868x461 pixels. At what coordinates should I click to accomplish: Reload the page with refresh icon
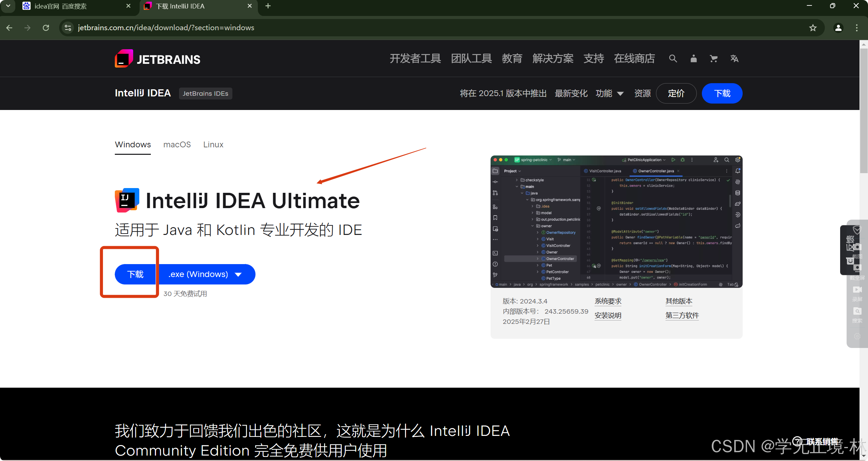tap(46, 28)
